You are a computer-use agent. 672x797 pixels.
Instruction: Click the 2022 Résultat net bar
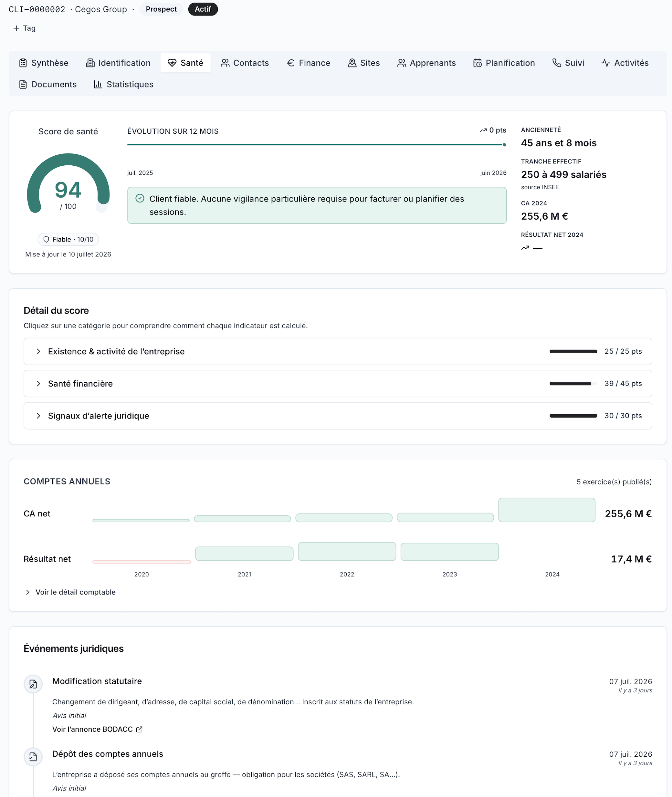(x=347, y=551)
